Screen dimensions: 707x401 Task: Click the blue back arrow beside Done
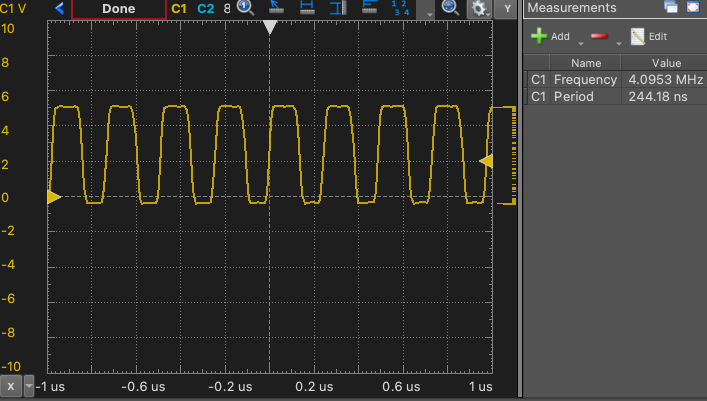[59, 9]
